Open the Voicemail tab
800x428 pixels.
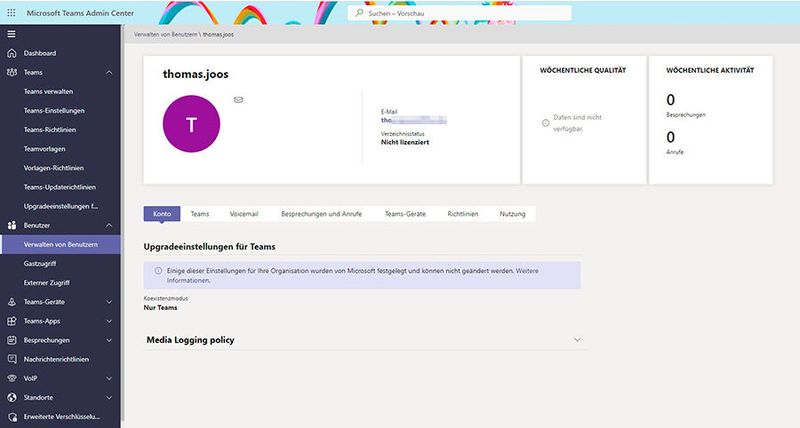(244, 214)
